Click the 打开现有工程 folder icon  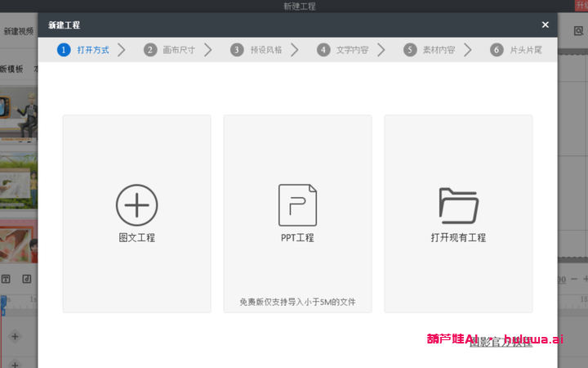(458, 205)
